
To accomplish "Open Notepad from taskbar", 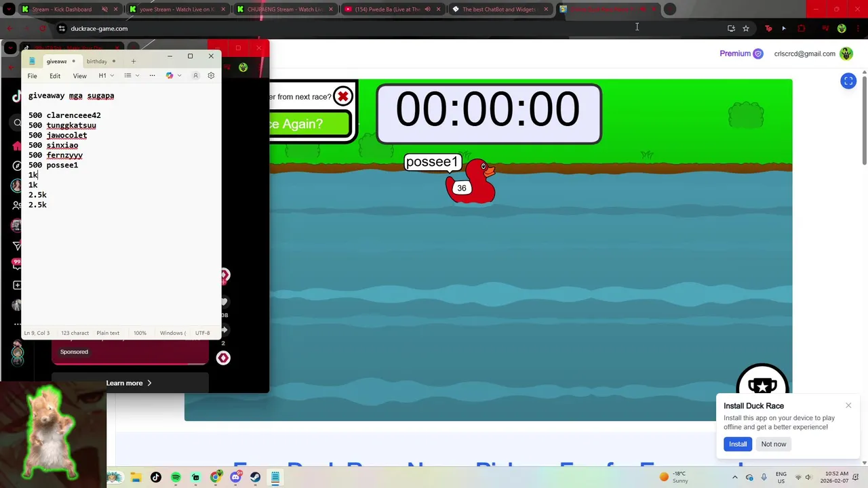I will click(275, 477).
